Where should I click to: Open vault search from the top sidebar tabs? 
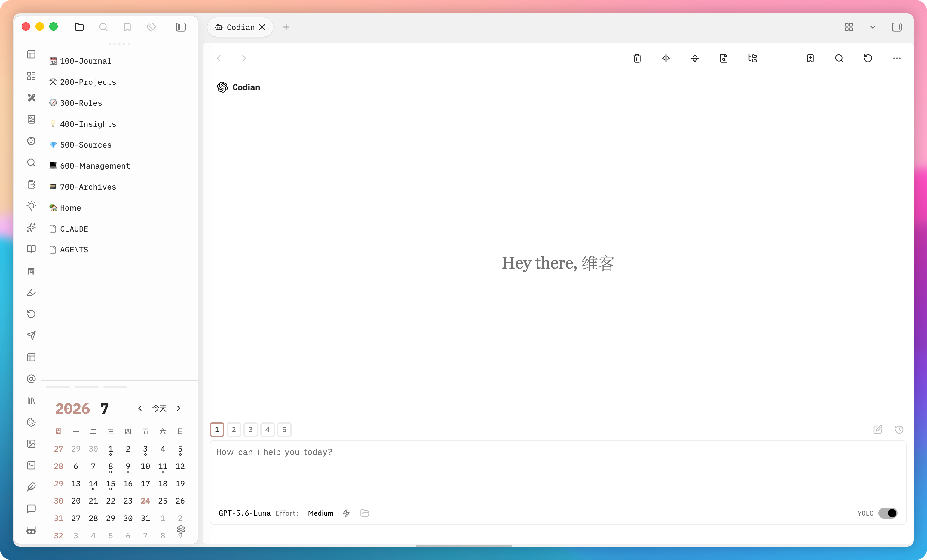[103, 27]
